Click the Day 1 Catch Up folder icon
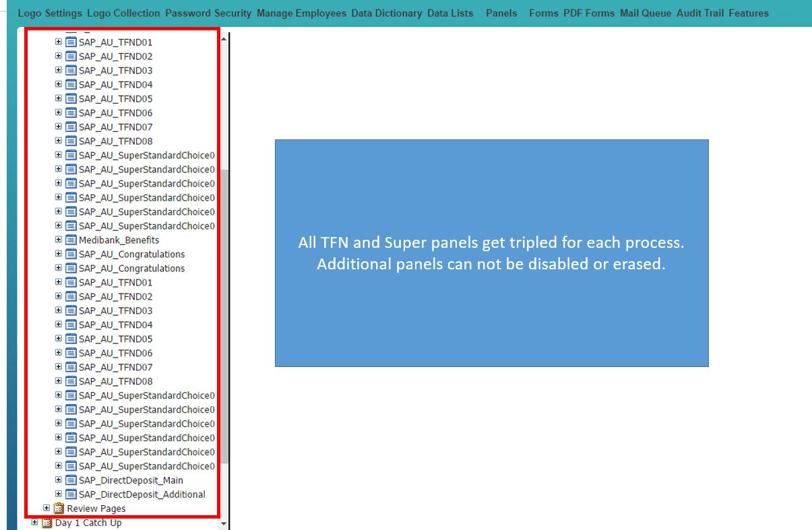The height and width of the screenshot is (530, 812). click(x=46, y=523)
